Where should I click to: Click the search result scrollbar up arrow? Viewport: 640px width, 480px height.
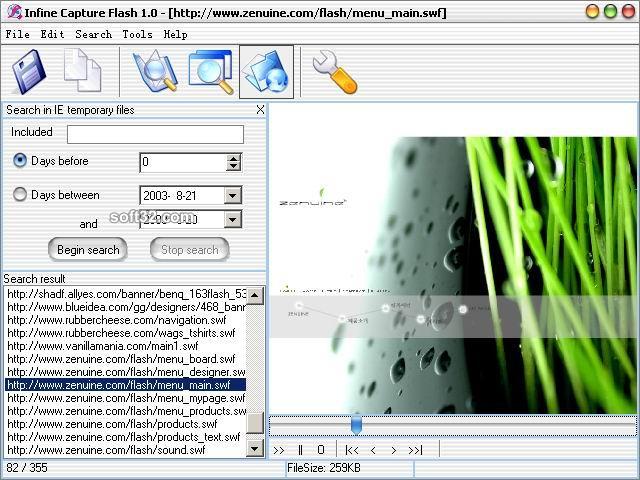pyautogui.click(x=255, y=295)
